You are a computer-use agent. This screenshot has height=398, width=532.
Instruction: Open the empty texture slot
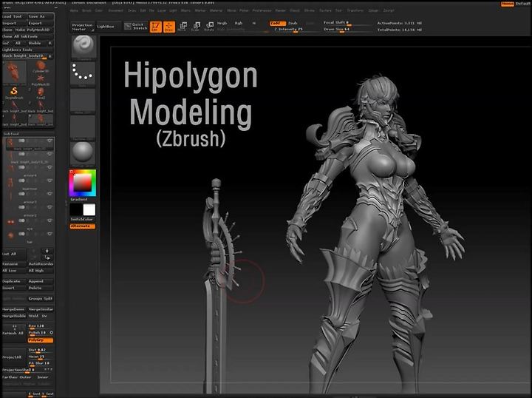tap(83, 127)
